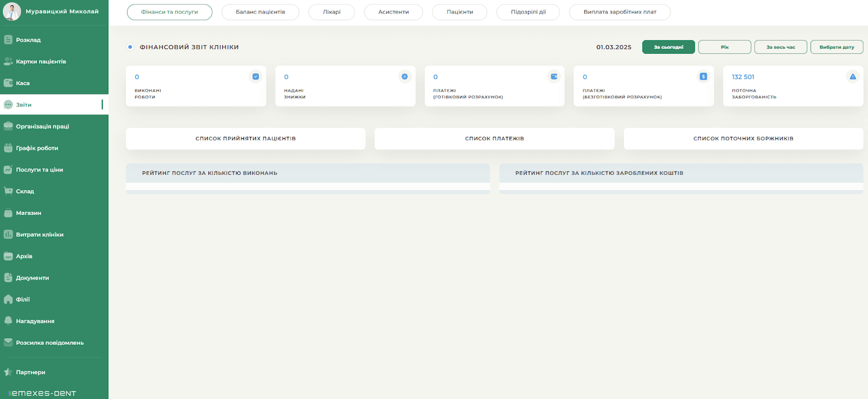Open the Виплата заробітних плат tab
The width and height of the screenshot is (868, 399).
[620, 12]
